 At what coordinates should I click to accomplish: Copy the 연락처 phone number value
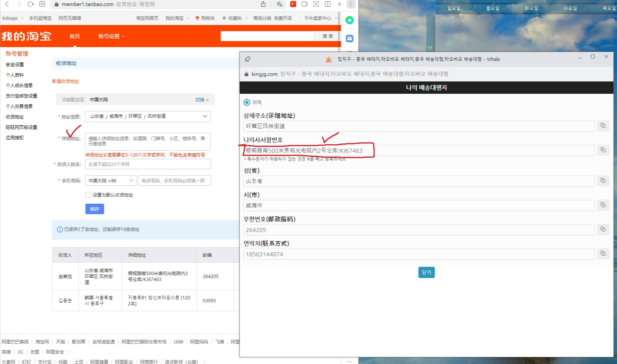click(x=603, y=253)
